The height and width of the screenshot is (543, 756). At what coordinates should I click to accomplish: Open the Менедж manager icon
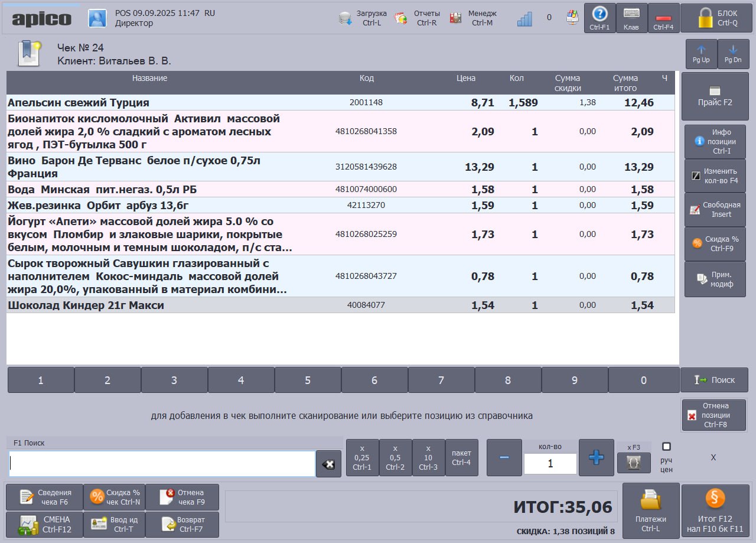pyautogui.click(x=455, y=18)
